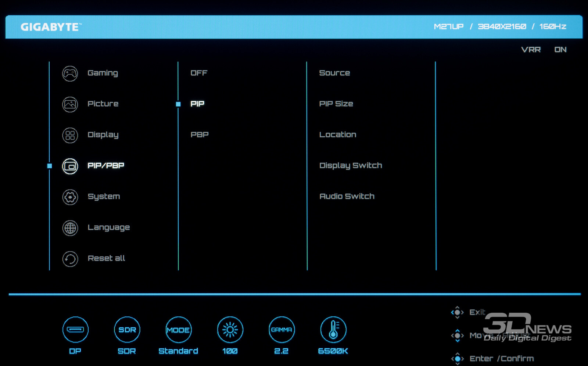Click the Reset all circular arrow icon
Image resolution: width=588 pixels, height=366 pixels.
[70, 259]
